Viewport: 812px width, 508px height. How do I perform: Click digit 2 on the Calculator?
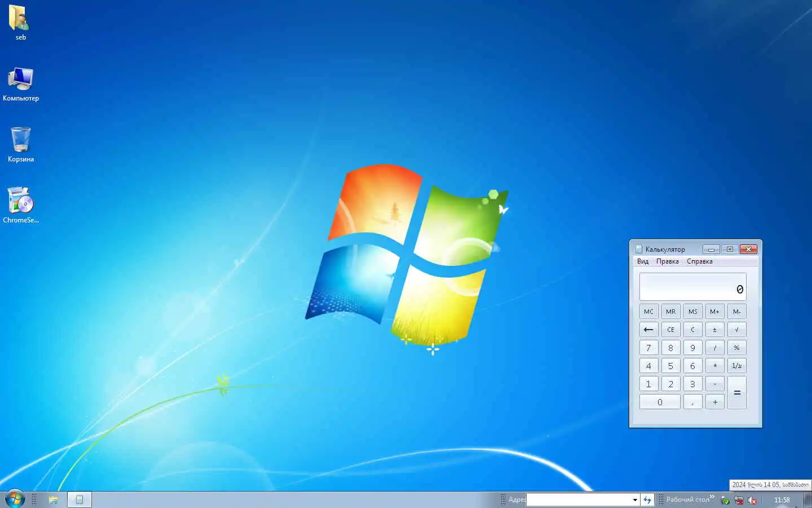pos(670,384)
